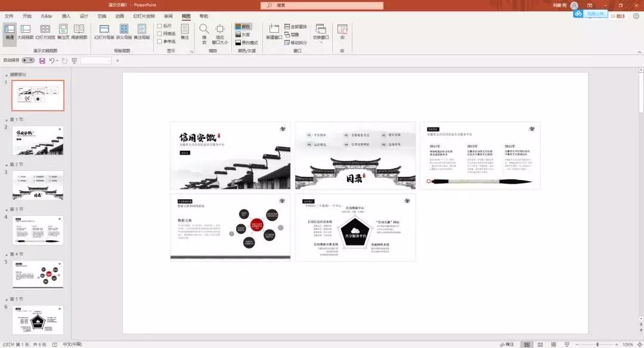The image size is (644, 348).
Task: Click Cascade (层叠) windows
Action: click(x=292, y=35)
